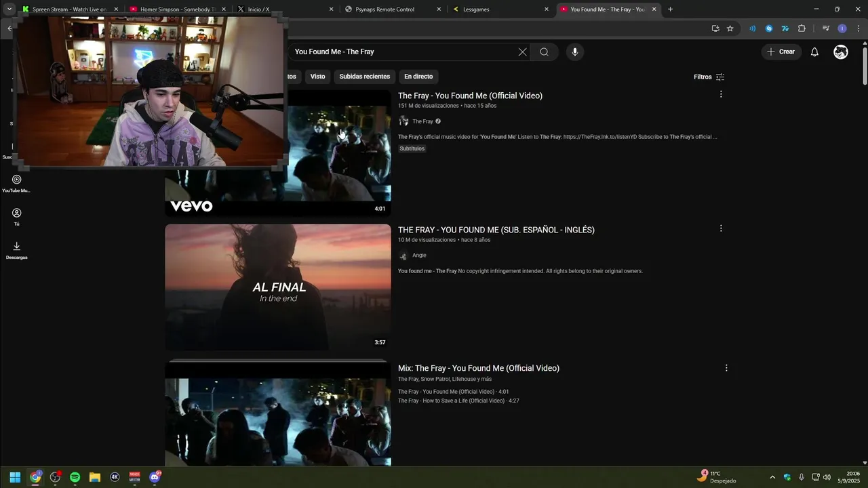The width and height of the screenshot is (868, 488).
Task: Click the Crear button
Action: tap(781, 52)
